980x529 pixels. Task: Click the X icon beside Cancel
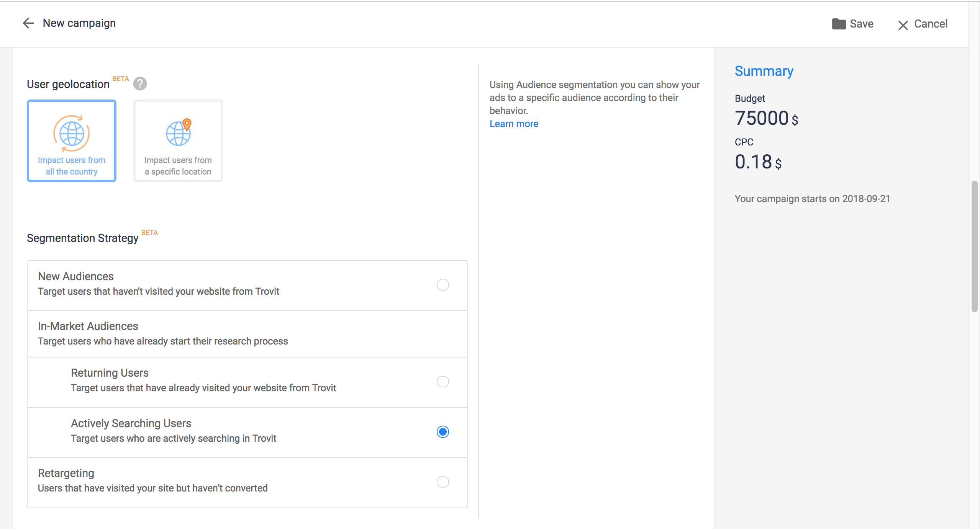click(x=903, y=25)
